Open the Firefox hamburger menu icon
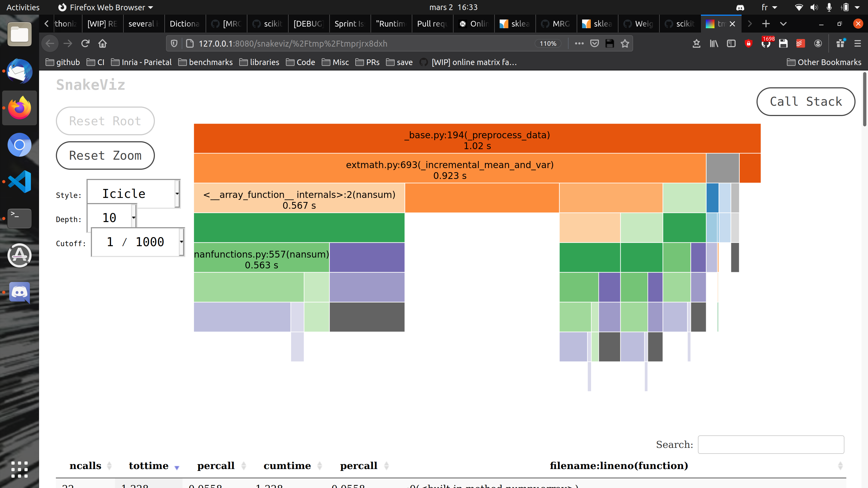 click(x=857, y=43)
